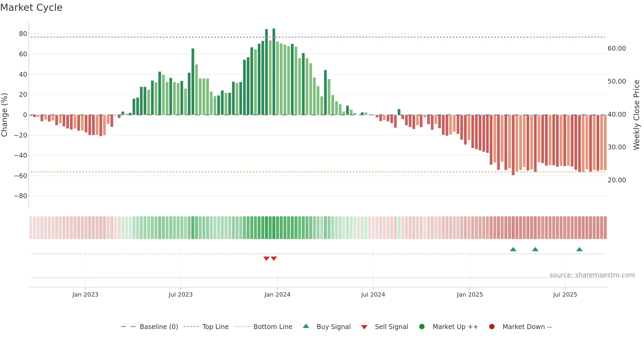Image resolution: width=644 pixels, height=362 pixels.
Task: Select the second sell signal marker near Jan 2024
Action: coord(274,258)
